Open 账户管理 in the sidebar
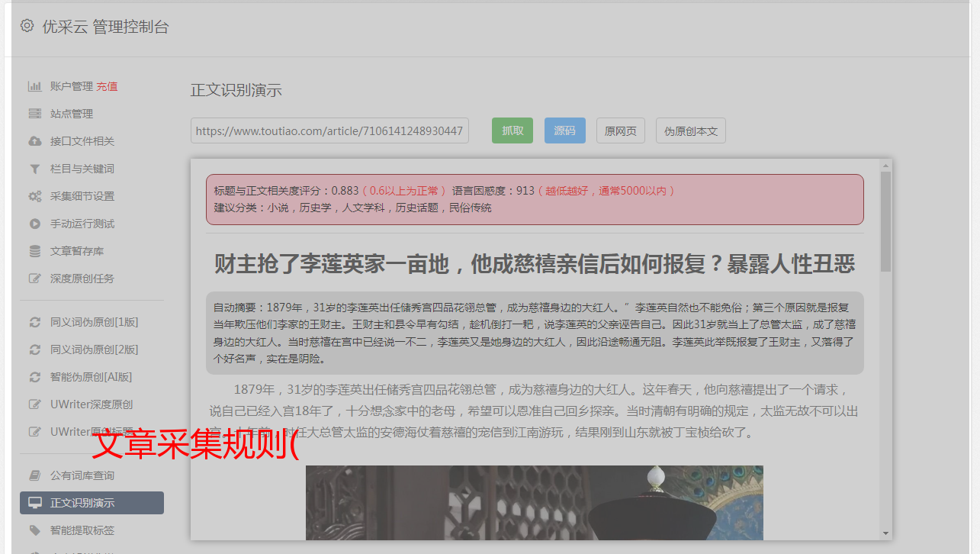Image resolution: width=980 pixels, height=554 pixels. coord(71,86)
